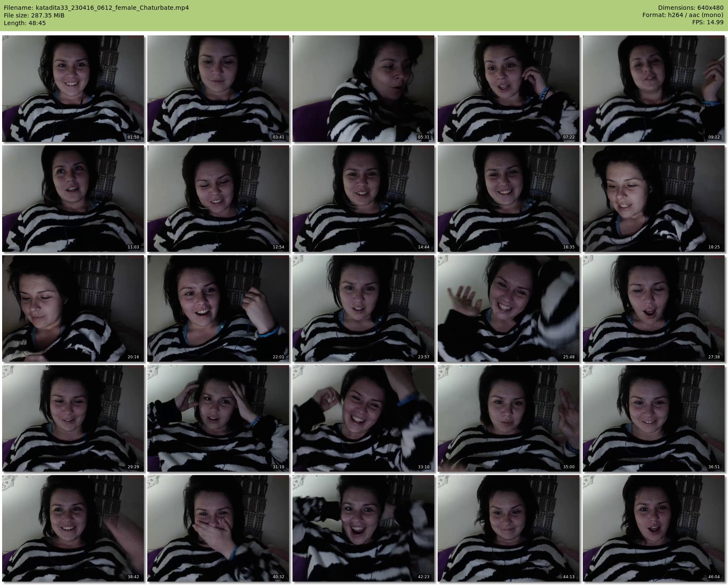This screenshot has width=728, height=585.
Task: Click the thumbnail marked 44:13
Action: 508,528
